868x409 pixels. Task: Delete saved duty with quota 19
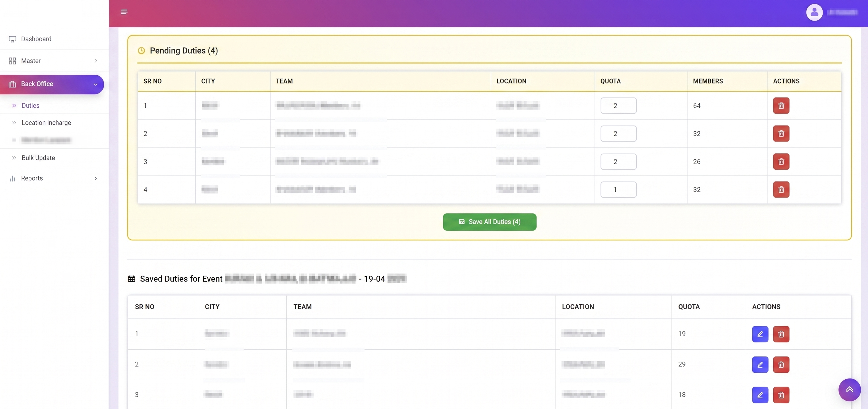coord(781,334)
